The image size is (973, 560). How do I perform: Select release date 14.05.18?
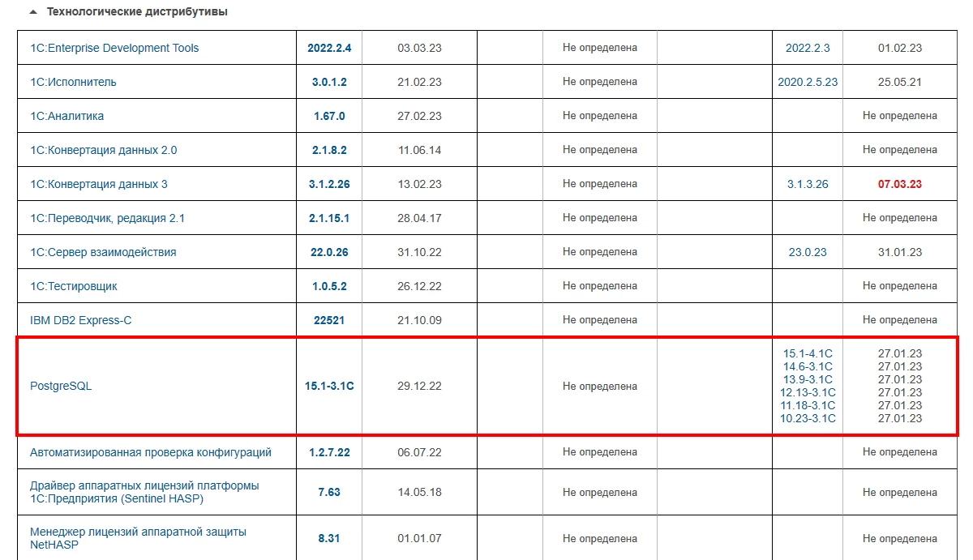[419, 492]
